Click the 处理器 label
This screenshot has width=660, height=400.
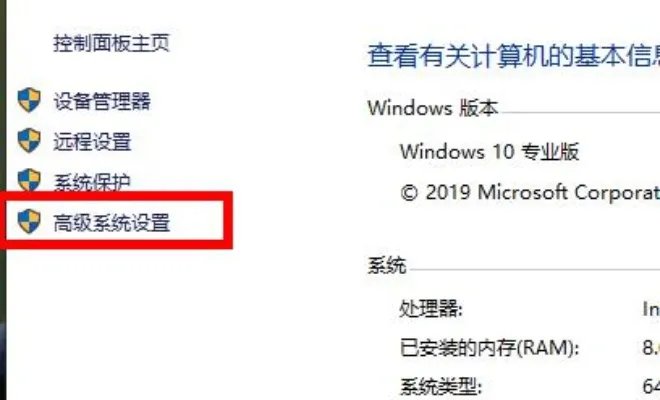tap(431, 309)
